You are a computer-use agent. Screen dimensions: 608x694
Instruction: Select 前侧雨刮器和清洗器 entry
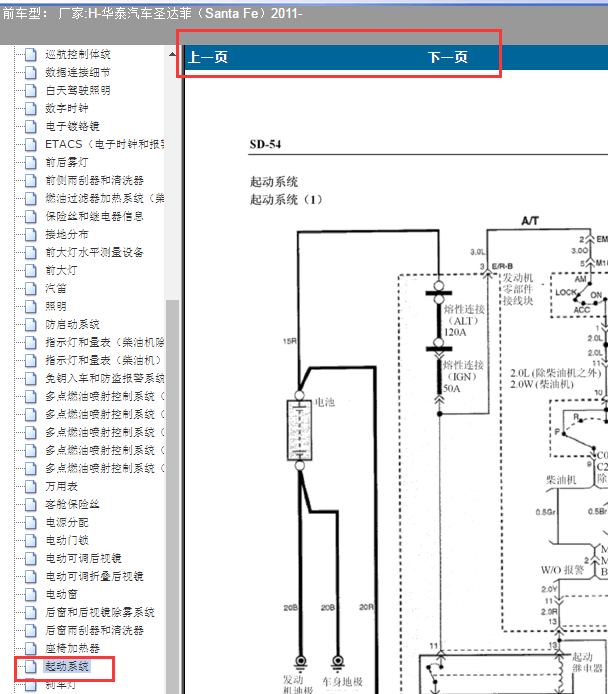(94, 181)
